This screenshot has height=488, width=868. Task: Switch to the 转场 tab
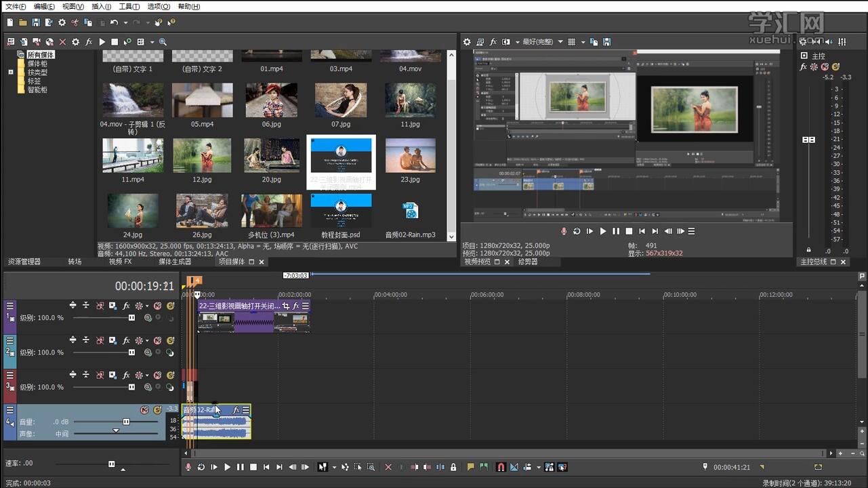point(75,262)
